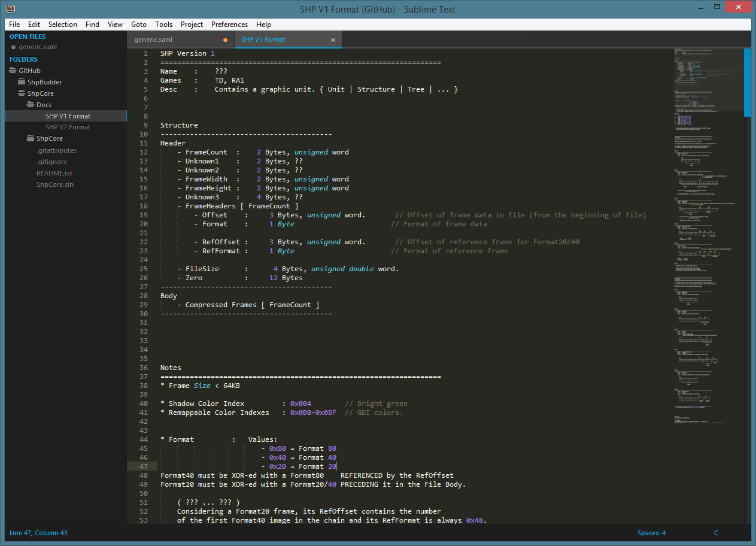This screenshot has height=546, width=756.
Task: Select the SHP V1 Format tab
Action: pos(288,40)
